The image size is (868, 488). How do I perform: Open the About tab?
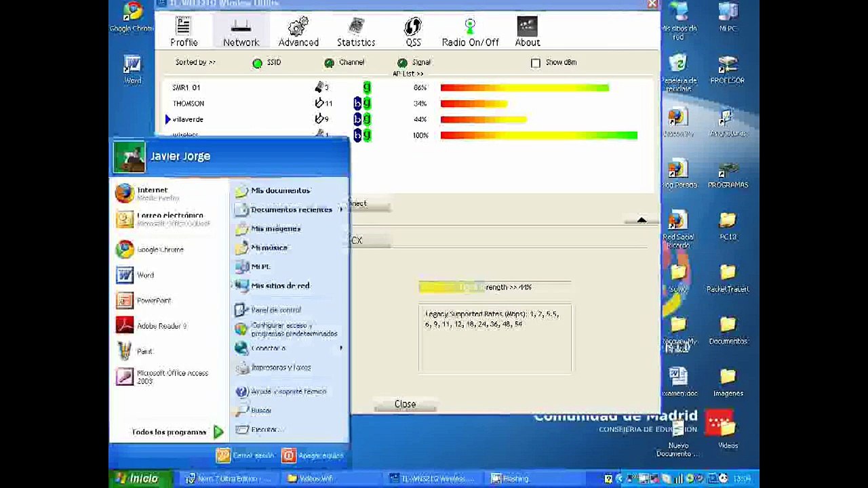coord(527,33)
